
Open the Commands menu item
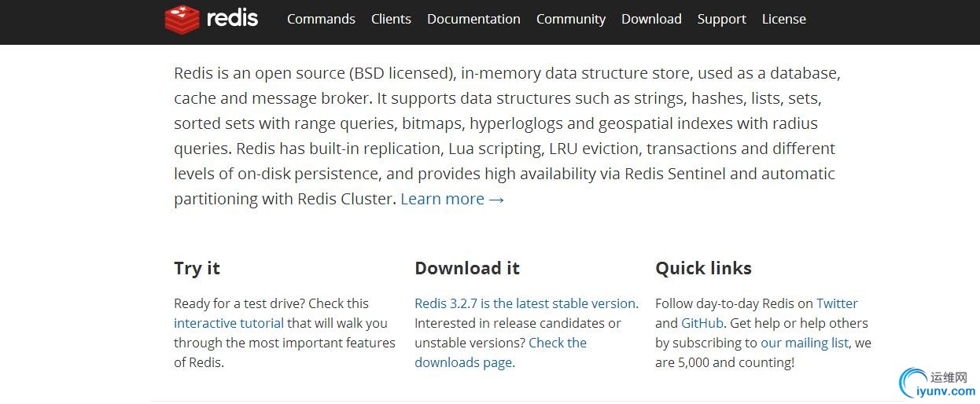click(x=321, y=19)
